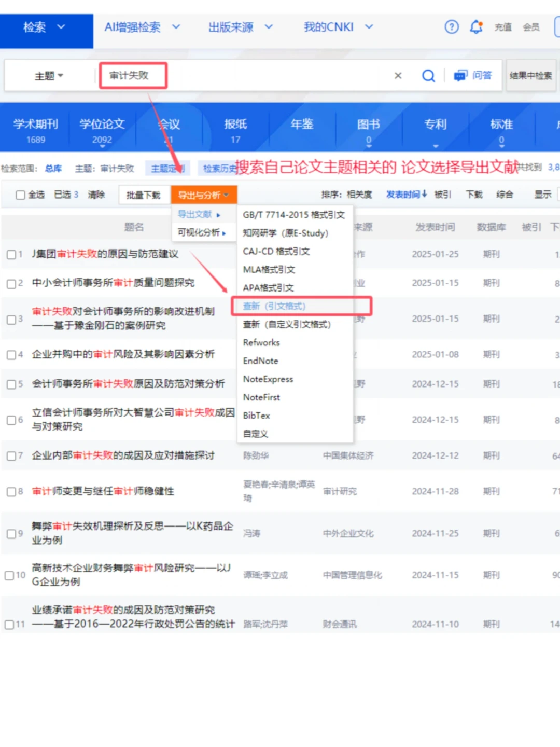Check result 6 立信会计师事务所 checkbox
Image resolution: width=560 pixels, height=747 pixels.
pyautogui.click(x=11, y=420)
